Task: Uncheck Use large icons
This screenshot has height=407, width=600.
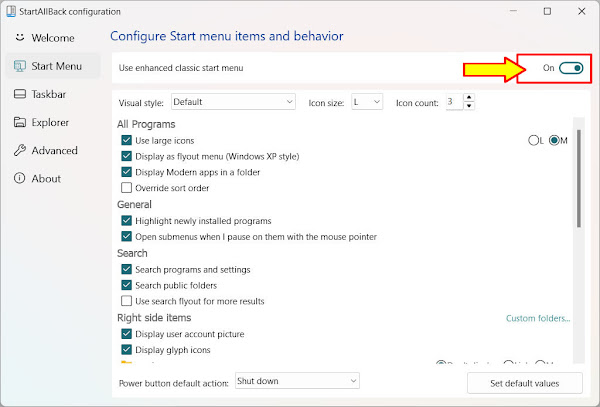Action: pyautogui.click(x=126, y=140)
